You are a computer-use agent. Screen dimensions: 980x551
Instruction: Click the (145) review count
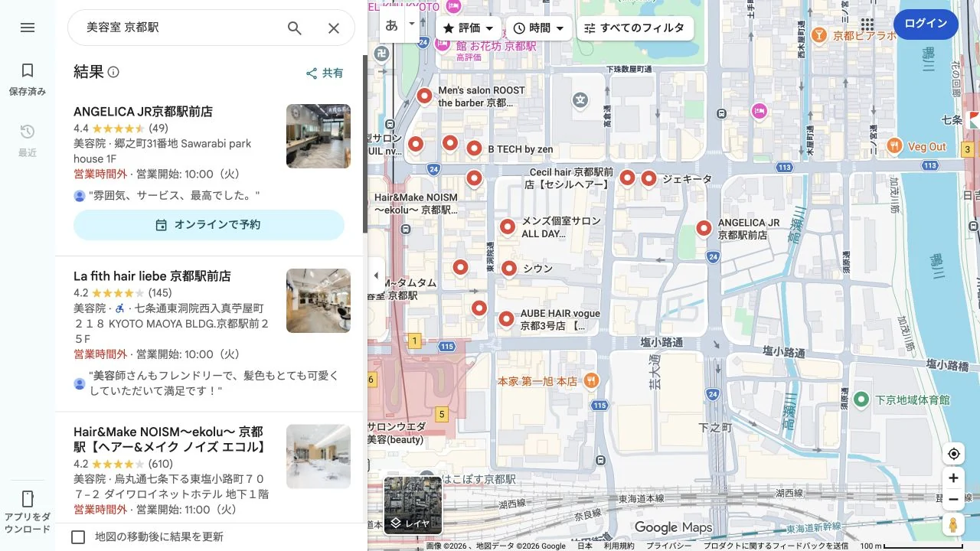tap(159, 293)
